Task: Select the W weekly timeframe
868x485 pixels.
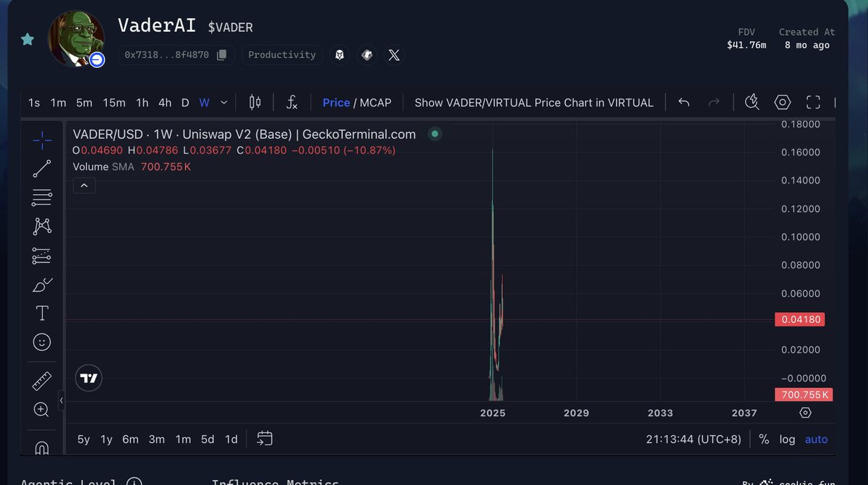Action: tap(204, 103)
